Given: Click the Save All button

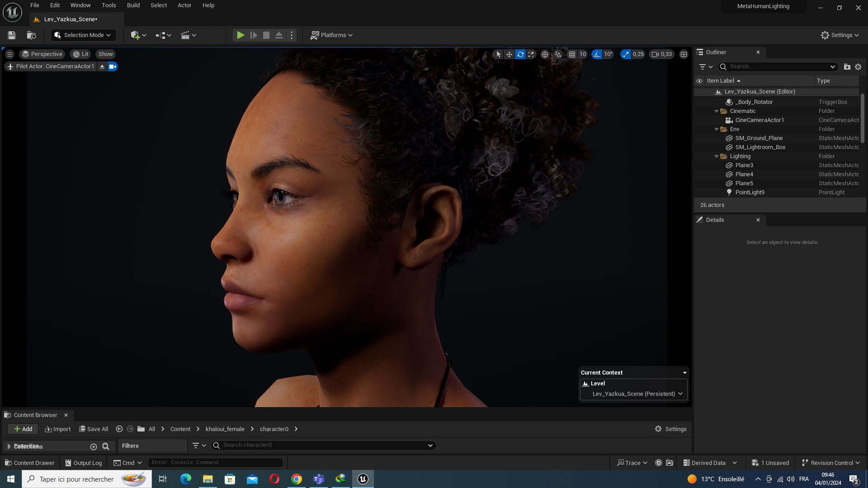Looking at the screenshot, I should (94, 429).
